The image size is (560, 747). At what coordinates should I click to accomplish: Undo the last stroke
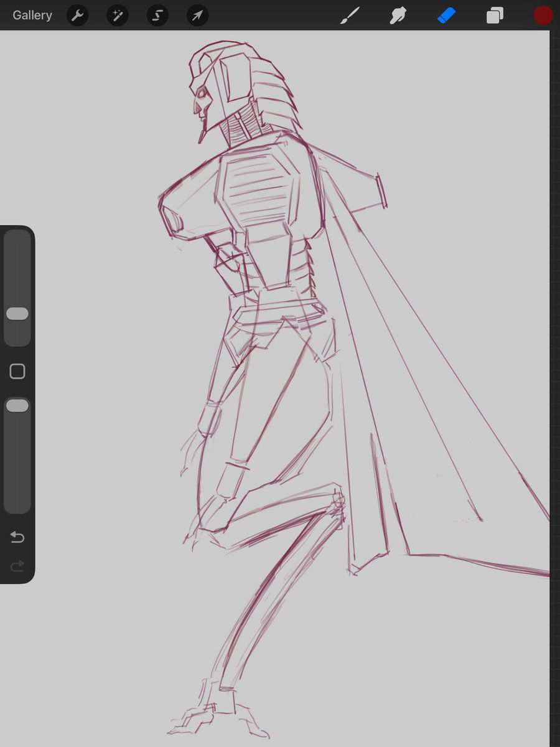[x=17, y=537]
